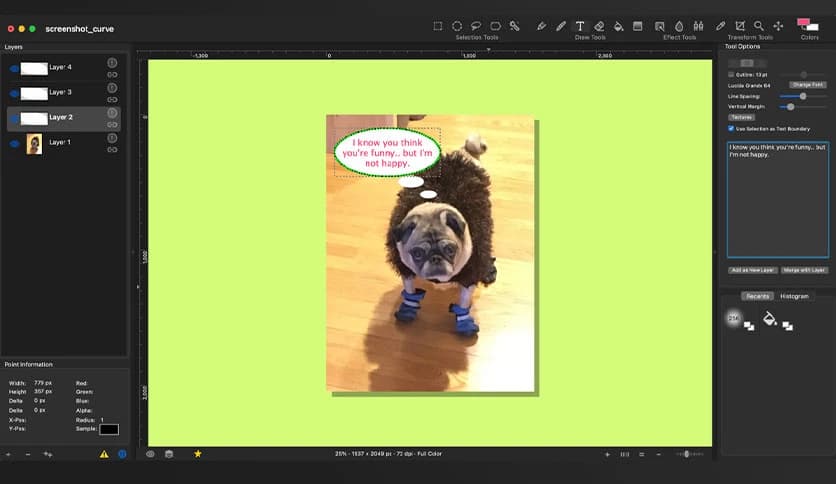
Task: Click the Change Font button
Action: tap(807, 85)
